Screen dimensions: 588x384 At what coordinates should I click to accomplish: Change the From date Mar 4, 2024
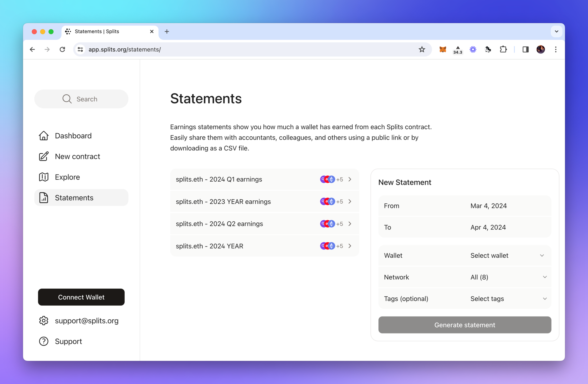[x=488, y=206]
